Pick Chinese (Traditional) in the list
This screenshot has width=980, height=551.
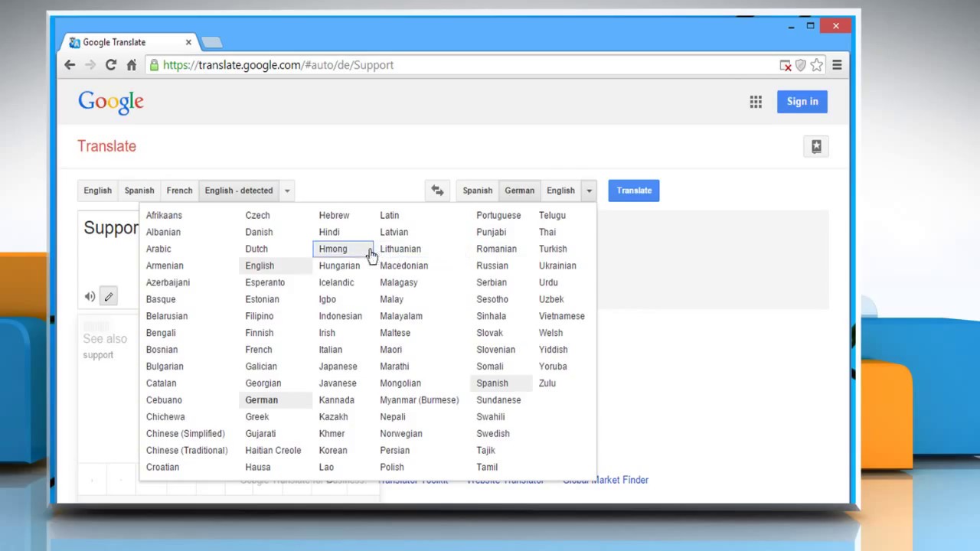(x=187, y=450)
